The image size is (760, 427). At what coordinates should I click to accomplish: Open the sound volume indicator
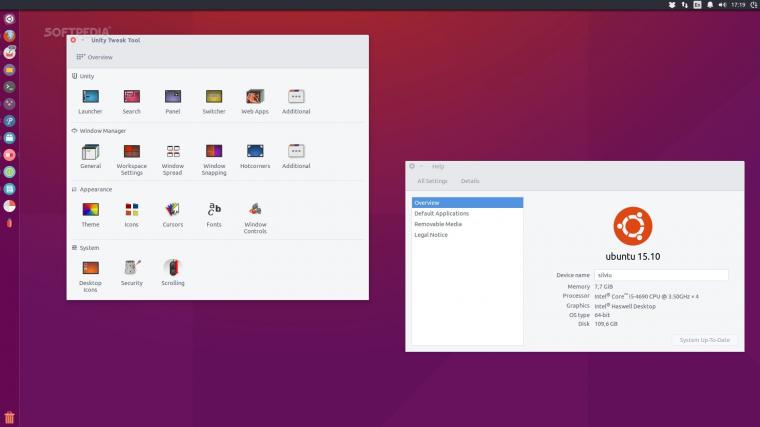[722, 5]
